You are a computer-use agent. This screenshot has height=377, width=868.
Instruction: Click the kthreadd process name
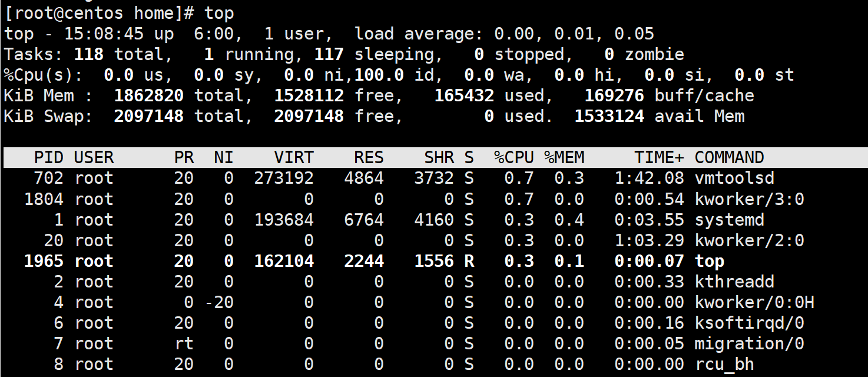pyautogui.click(x=734, y=282)
